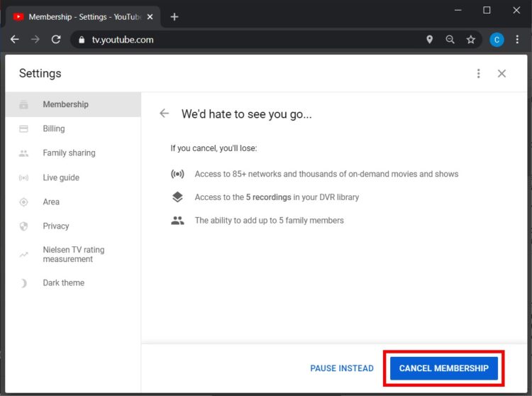This screenshot has width=532, height=396.
Task: Minimize the Chrome window
Action: (x=458, y=10)
